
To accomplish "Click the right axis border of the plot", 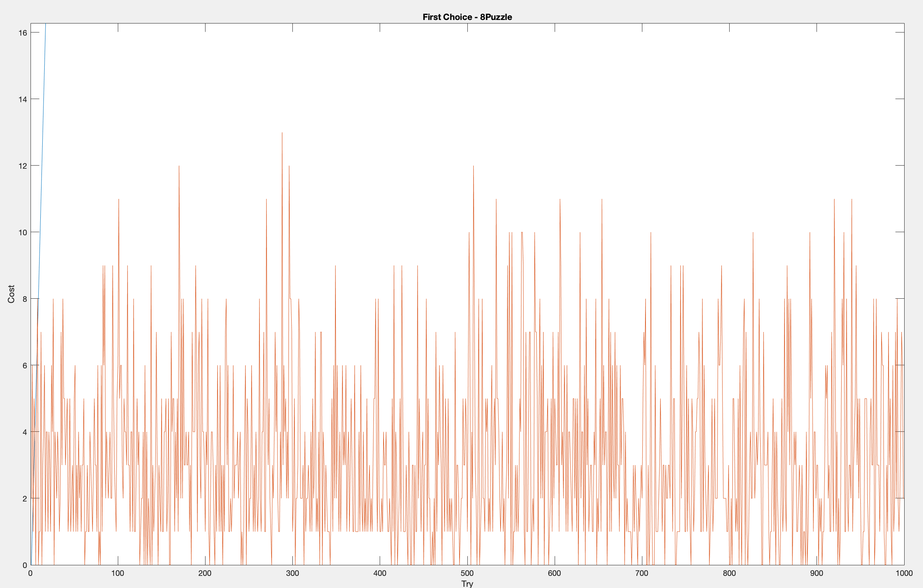I will pyautogui.click(x=904, y=274).
